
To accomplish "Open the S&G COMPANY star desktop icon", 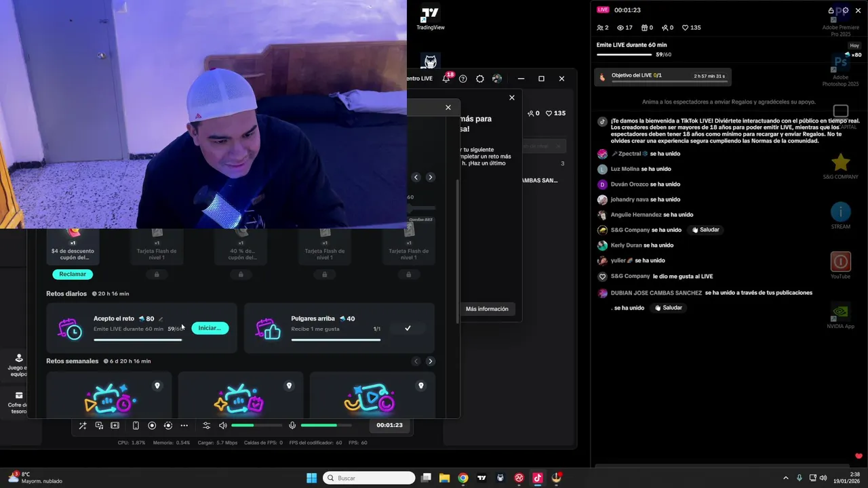I will coord(841,166).
